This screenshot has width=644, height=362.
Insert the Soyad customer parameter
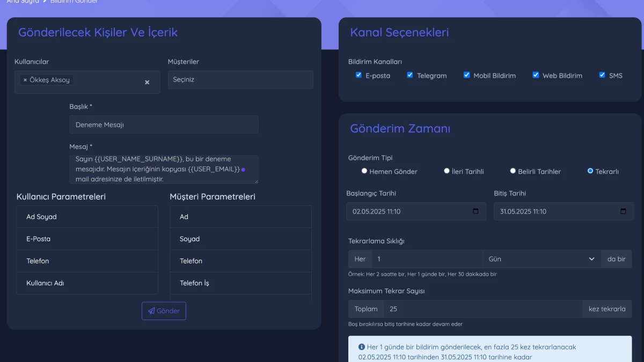coord(240,239)
